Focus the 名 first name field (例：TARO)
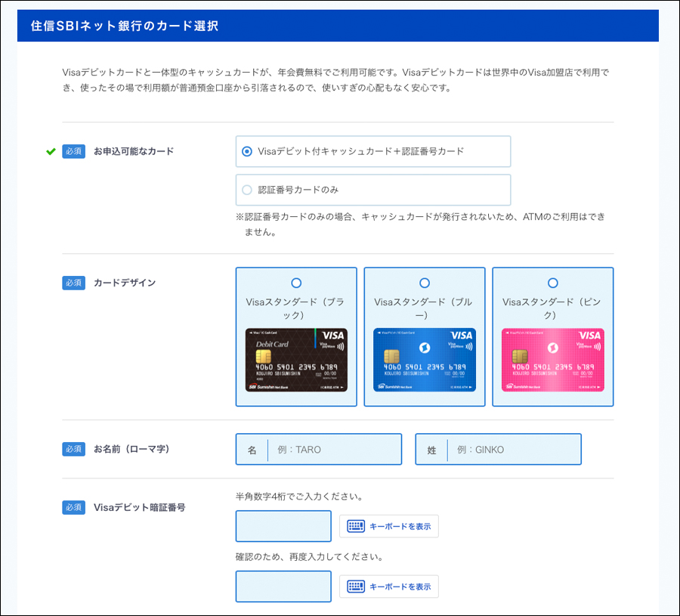 pyautogui.click(x=319, y=450)
